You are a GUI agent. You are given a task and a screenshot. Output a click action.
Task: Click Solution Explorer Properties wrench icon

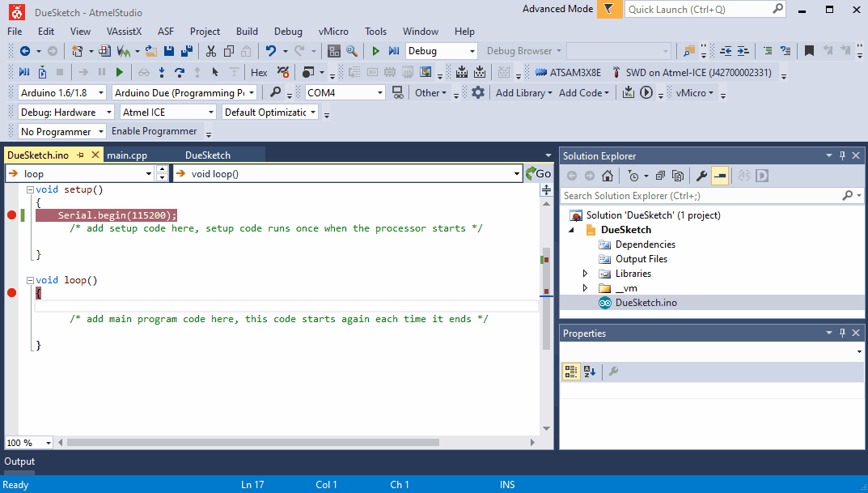point(701,176)
